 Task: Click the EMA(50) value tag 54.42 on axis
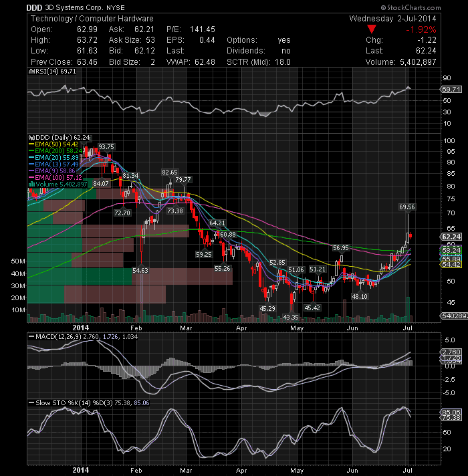pos(451,265)
